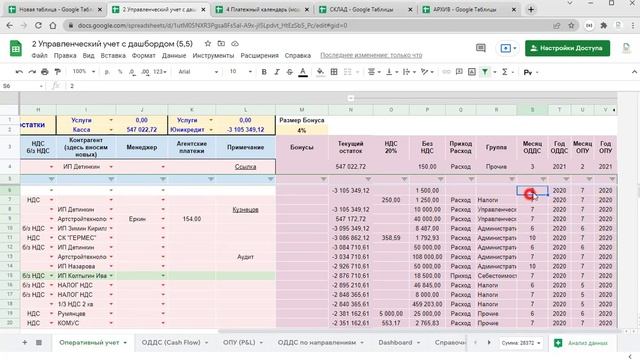Image resolution: width=640 pixels, height=360 pixels.
Task: Select the paint format tool
Action: click(58, 72)
